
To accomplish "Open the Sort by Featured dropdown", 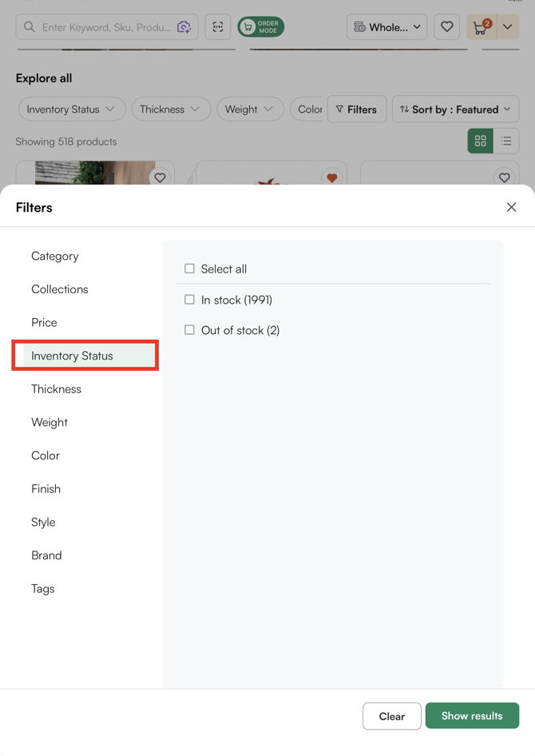I will point(455,109).
